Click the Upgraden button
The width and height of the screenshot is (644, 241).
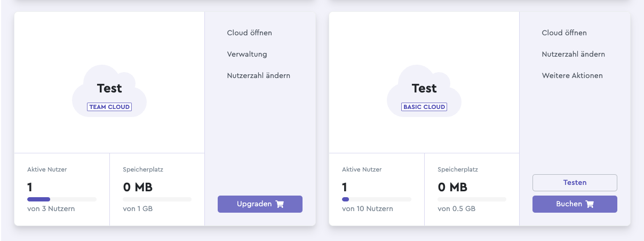click(x=260, y=204)
